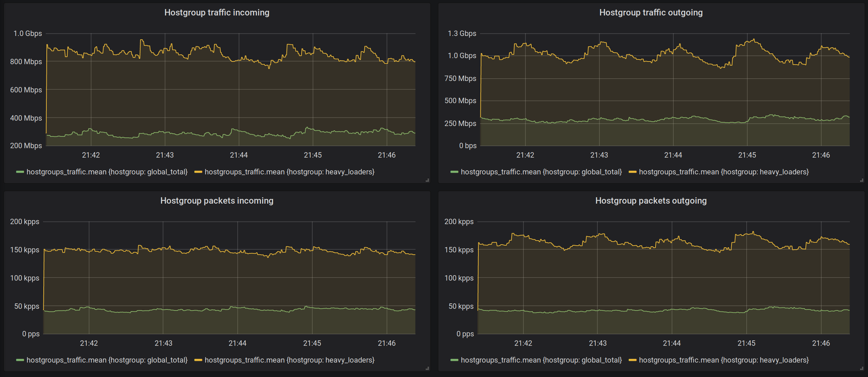Screen dimensions: 868x377
Task: Open the Hostgroup packets outgoing panel title menu
Action: 650,201
